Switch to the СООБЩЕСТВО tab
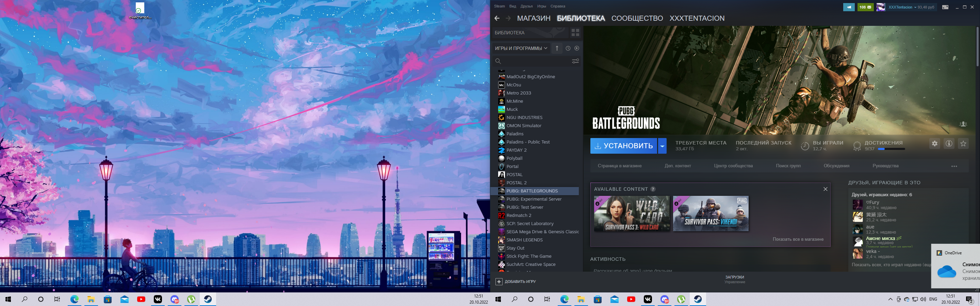 [x=637, y=18]
